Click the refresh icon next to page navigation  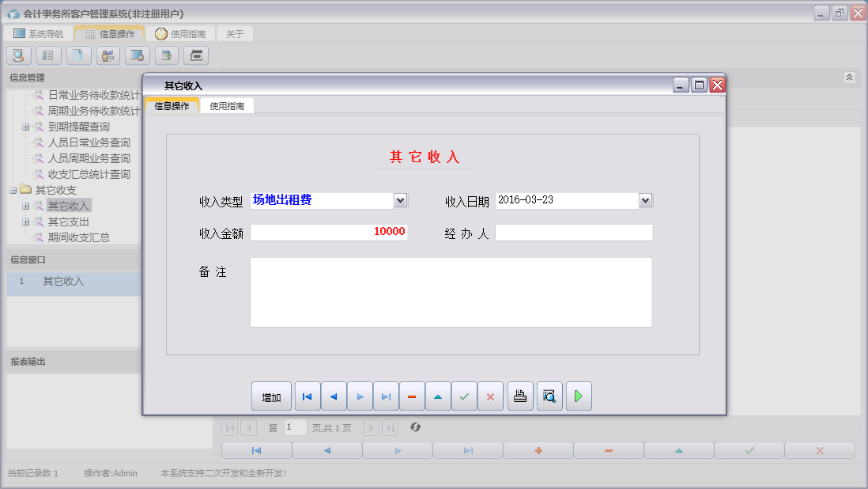415,427
